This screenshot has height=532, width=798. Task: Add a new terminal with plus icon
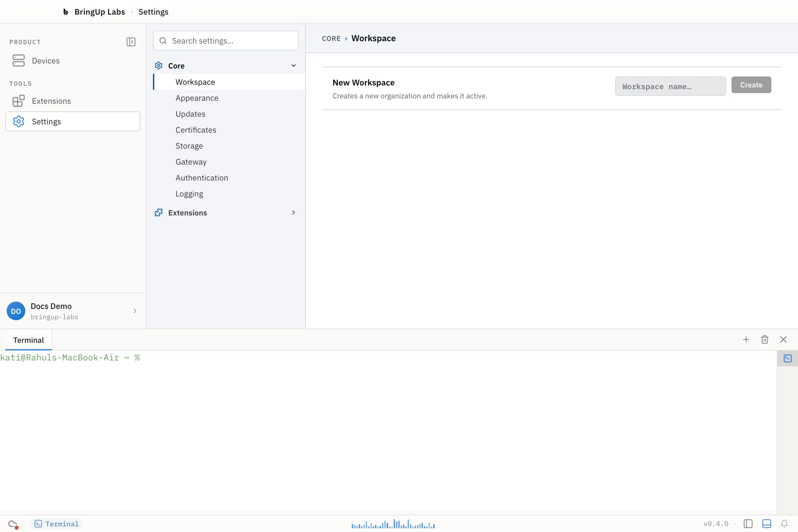coord(746,339)
